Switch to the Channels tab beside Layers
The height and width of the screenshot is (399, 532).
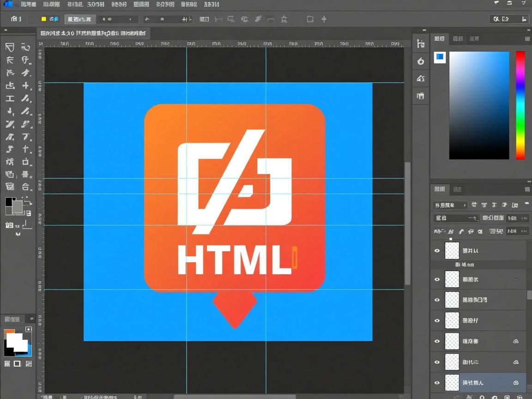click(457, 189)
